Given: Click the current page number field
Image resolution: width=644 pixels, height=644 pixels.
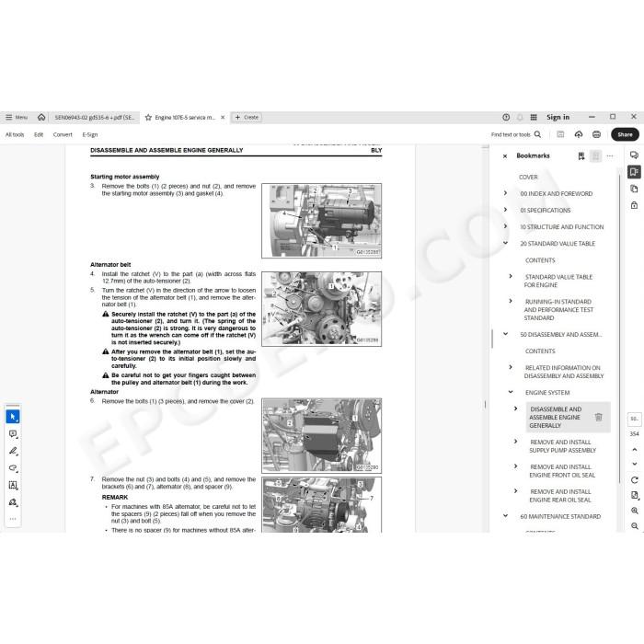Looking at the screenshot, I should pos(634,419).
